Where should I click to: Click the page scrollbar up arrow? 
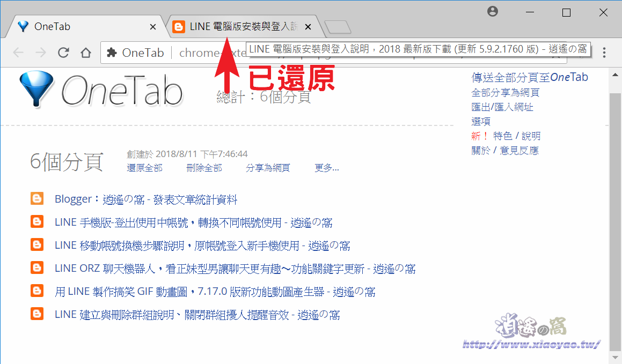615,75
